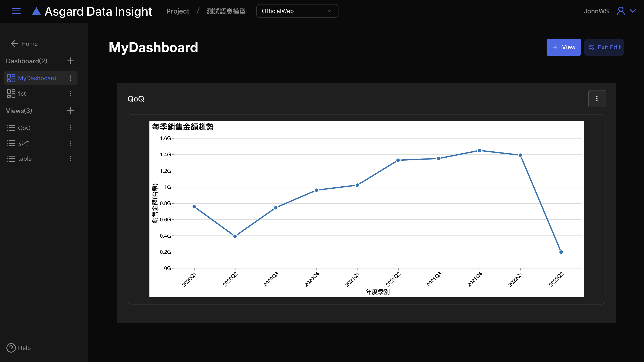Add a new view with plus icon
Viewport: 644px width, 362px height.
[x=70, y=111]
